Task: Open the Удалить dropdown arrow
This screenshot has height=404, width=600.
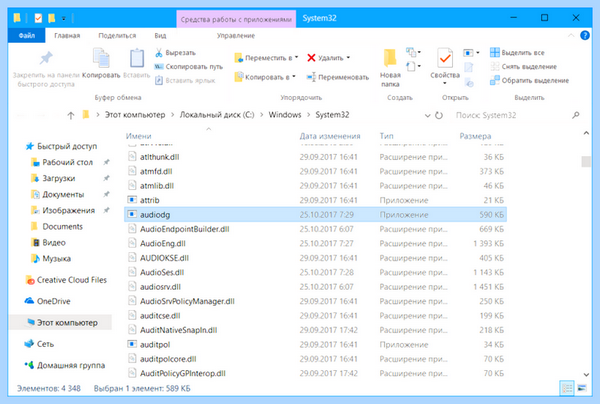Action: click(348, 58)
